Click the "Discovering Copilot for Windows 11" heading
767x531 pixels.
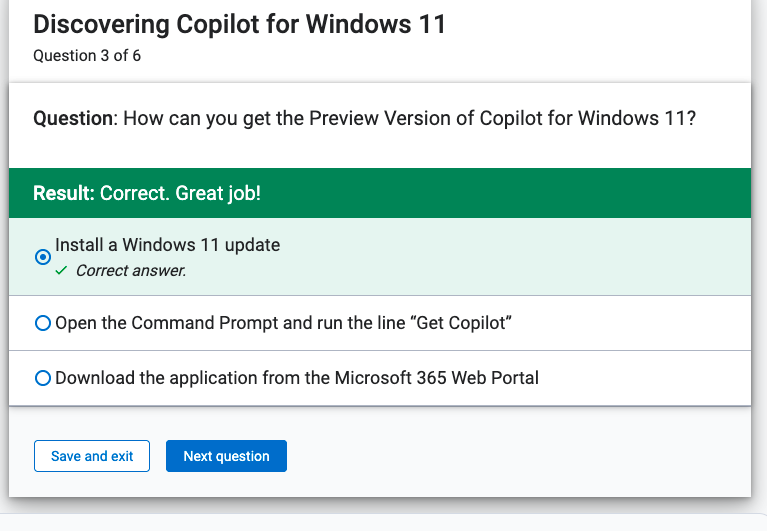click(240, 24)
